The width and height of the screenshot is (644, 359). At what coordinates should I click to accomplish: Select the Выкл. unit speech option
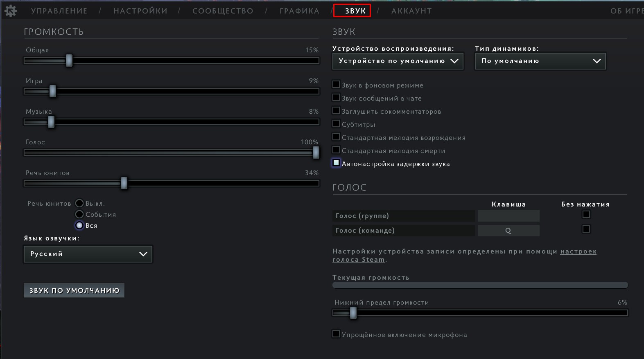pos(79,203)
